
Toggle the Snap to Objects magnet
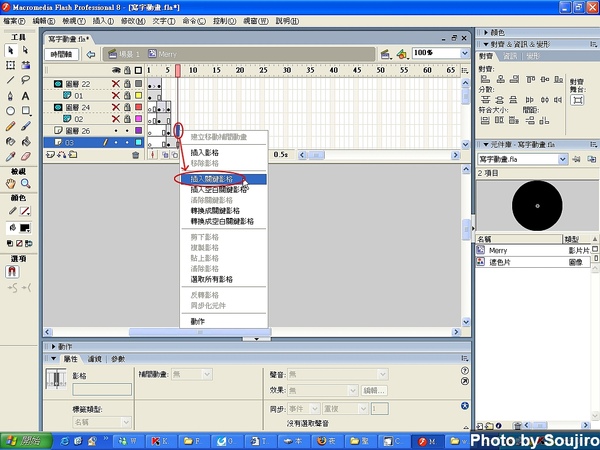click(12, 271)
